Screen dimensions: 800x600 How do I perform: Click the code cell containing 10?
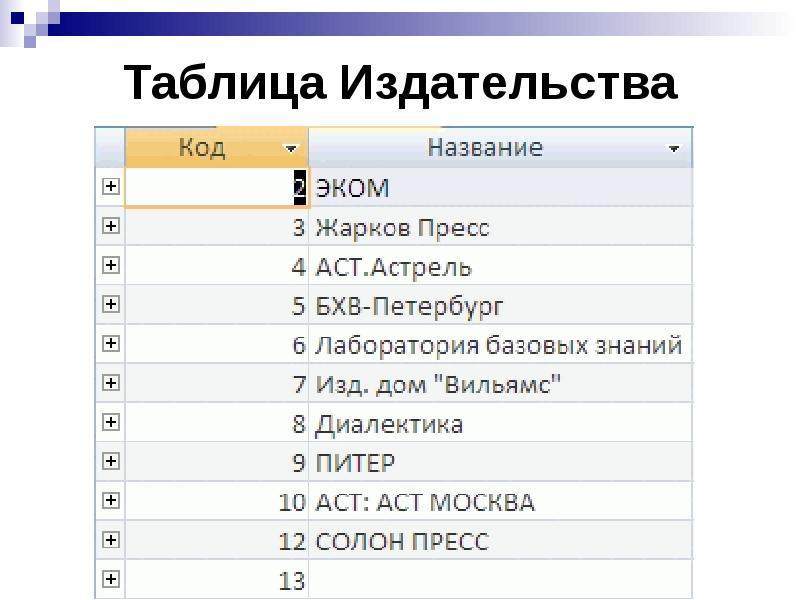[x=216, y=502]
